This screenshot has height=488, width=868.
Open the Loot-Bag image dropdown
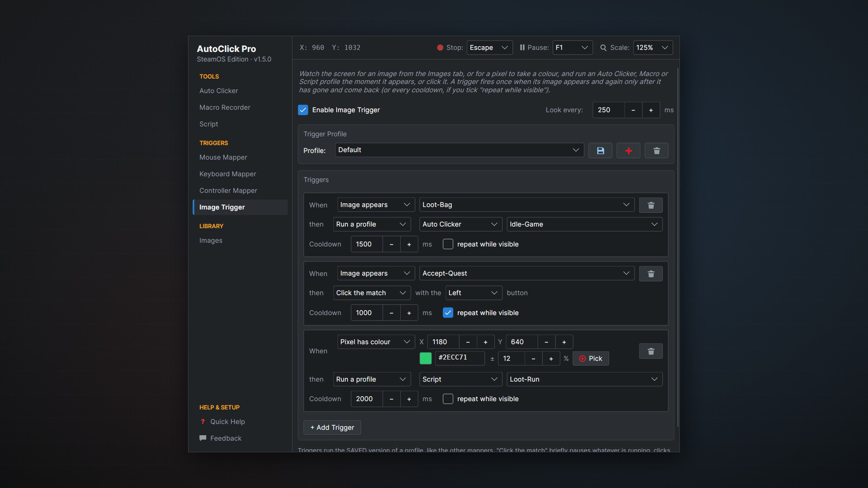coord(527,205)
